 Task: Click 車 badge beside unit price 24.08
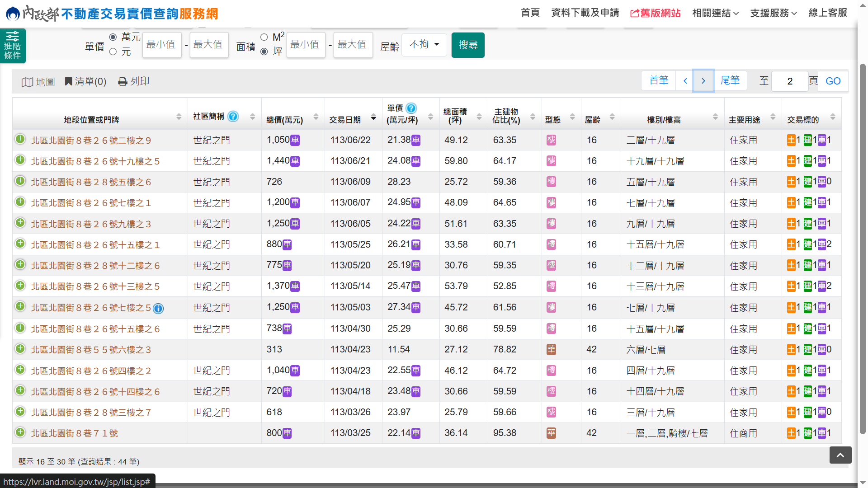click(416, 161)
